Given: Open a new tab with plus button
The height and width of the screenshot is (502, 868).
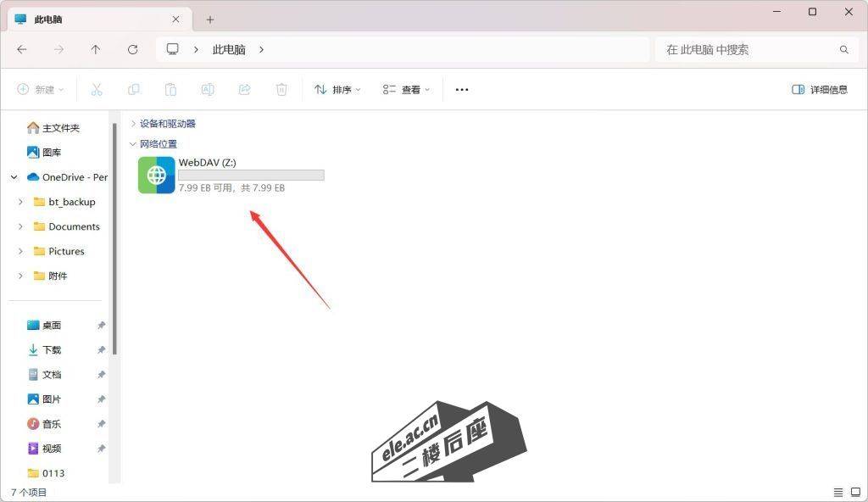Looking at the screenshot, I should pos(210,20).
